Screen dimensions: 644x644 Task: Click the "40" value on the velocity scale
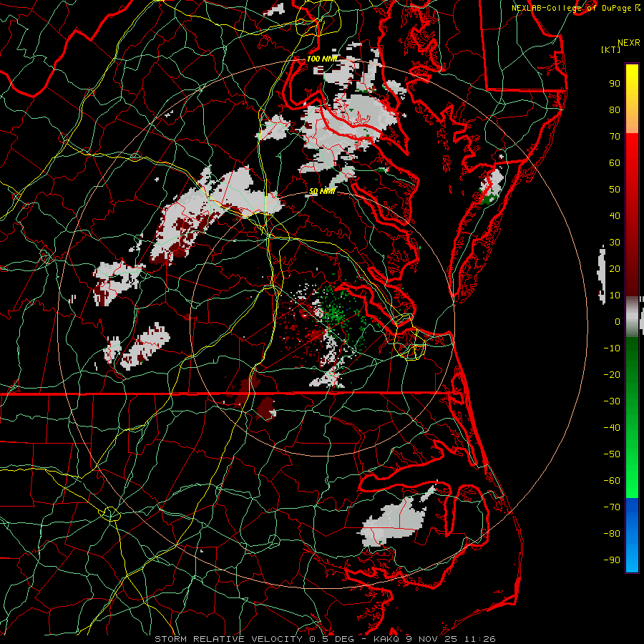[x=615, y=216]
